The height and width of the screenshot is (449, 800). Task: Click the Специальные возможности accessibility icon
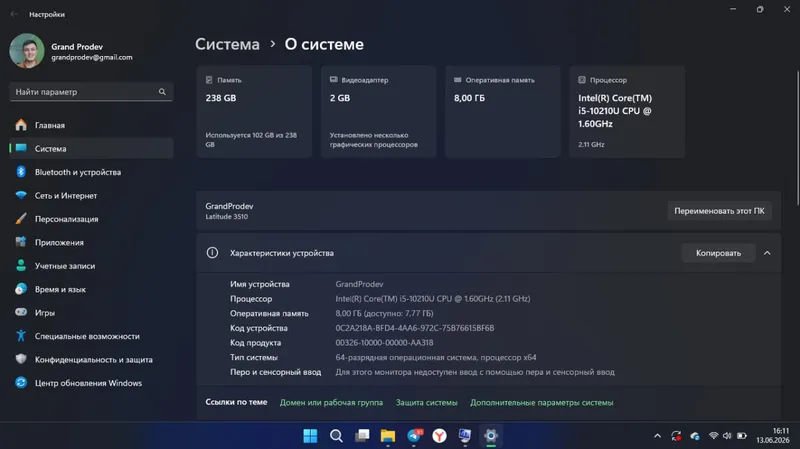tap(21, 336)
